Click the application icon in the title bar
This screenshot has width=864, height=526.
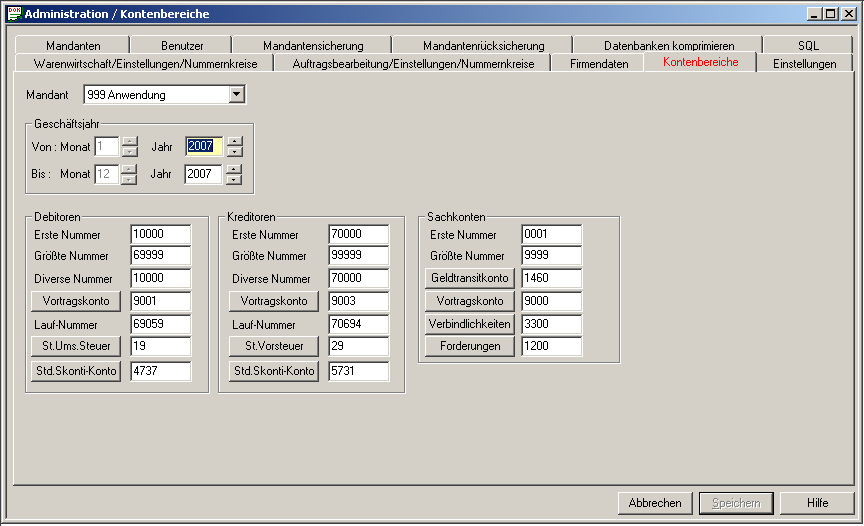coord(13,14)
